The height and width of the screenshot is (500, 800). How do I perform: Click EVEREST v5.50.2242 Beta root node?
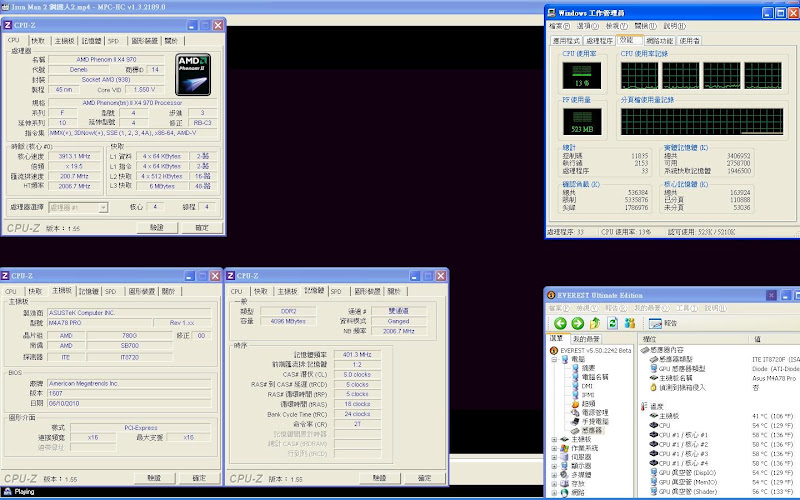591,351
